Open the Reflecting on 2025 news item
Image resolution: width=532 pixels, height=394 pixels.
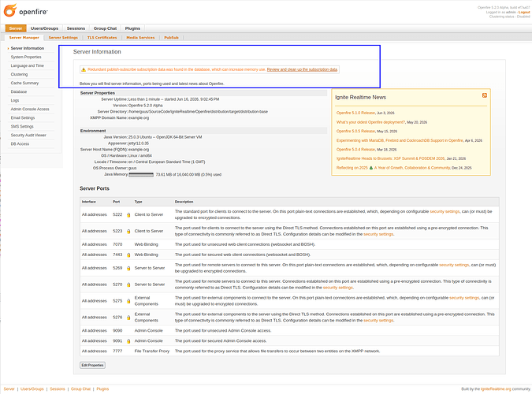(393, 168)
